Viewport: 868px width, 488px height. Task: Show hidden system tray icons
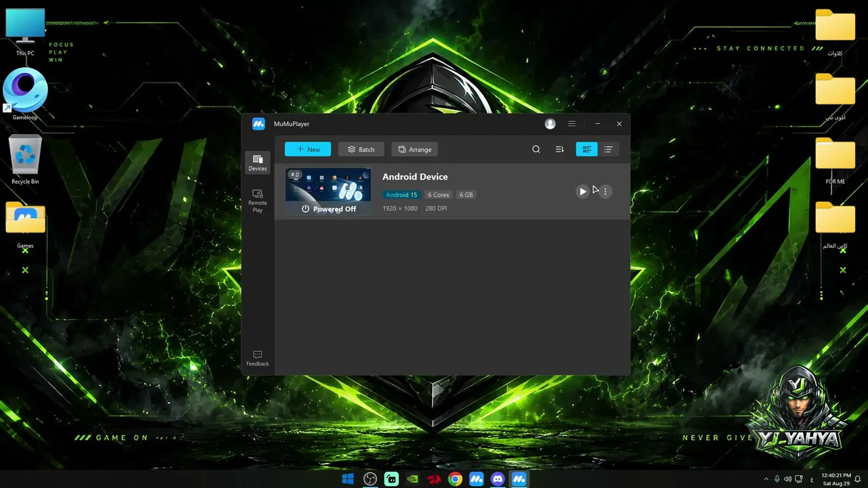coord(766,479)
